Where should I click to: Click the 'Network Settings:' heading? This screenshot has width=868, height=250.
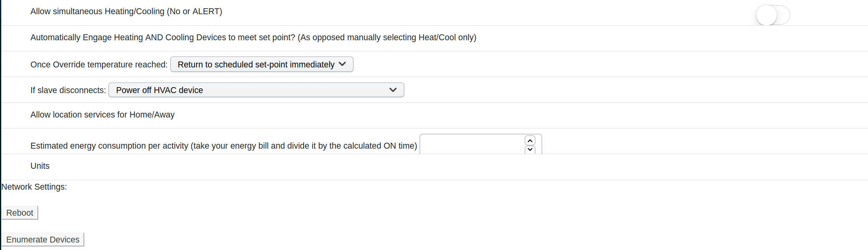coord(34,187)
